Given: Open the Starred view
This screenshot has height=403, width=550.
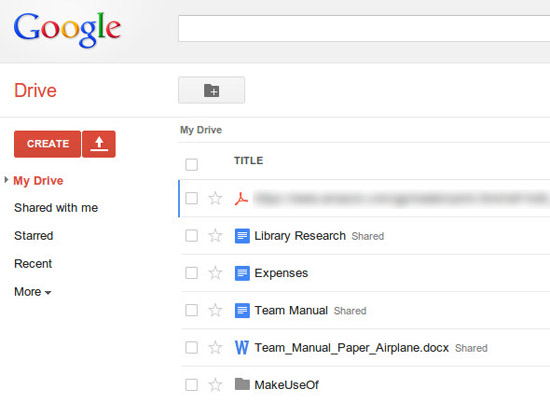Looking at the screenshot, I should [x=34, y=236].
